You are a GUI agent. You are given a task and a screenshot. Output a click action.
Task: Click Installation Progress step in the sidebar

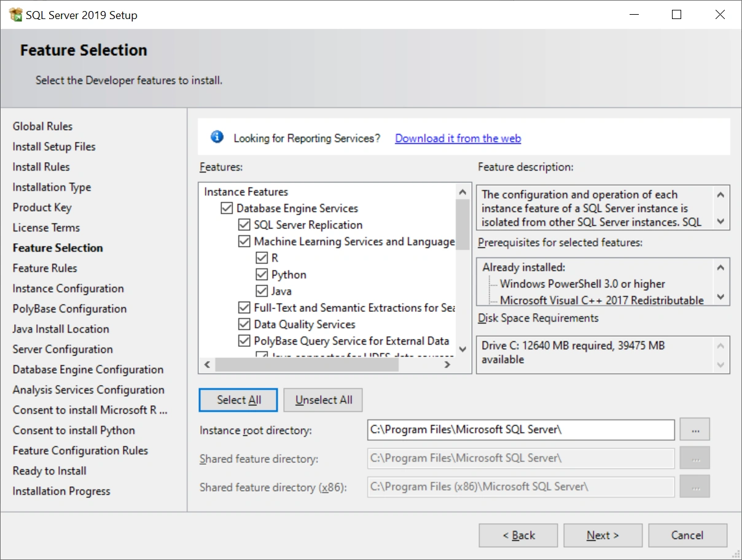[61, 491]
